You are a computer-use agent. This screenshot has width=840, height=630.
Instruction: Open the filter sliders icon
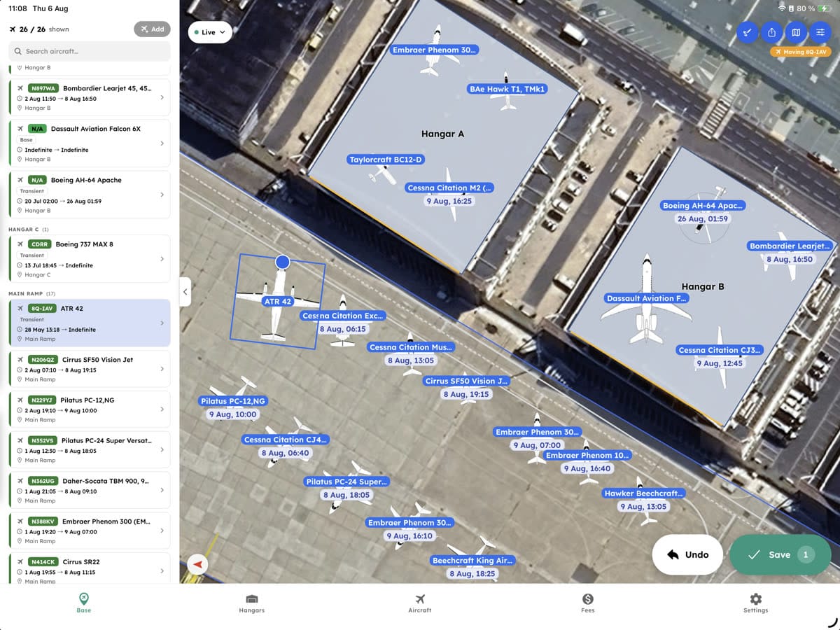[820, 32]
